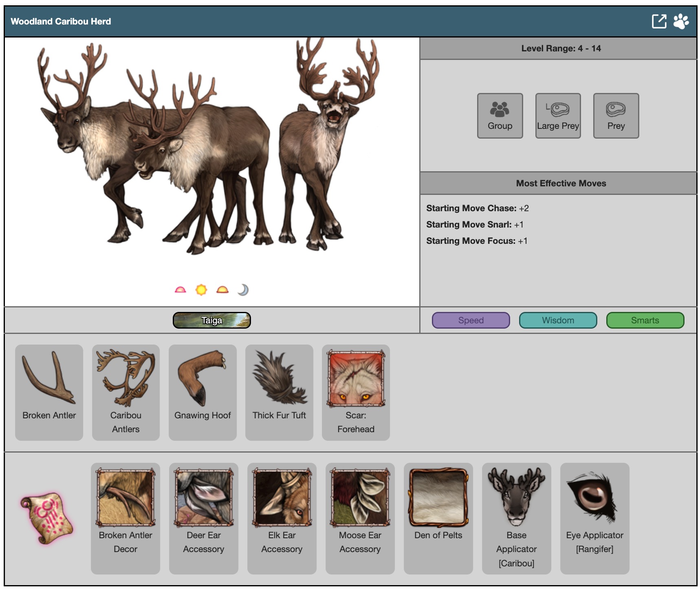Click the pink glowing scroll icon

tap(47, 518)
